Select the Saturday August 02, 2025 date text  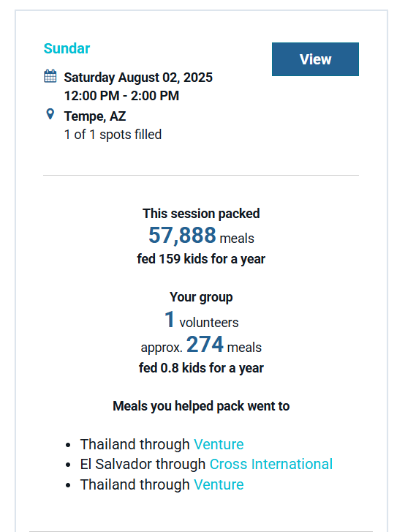tap(138, 78)
